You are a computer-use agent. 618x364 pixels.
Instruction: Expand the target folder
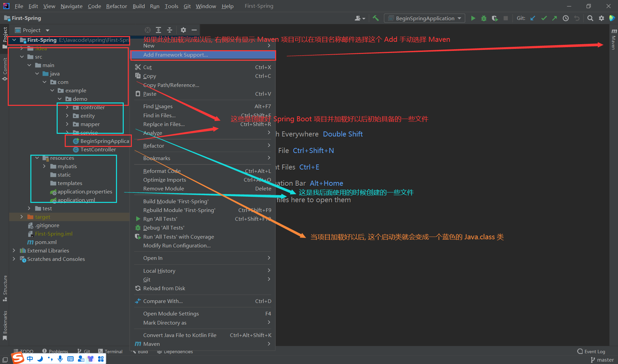[22, 217]
